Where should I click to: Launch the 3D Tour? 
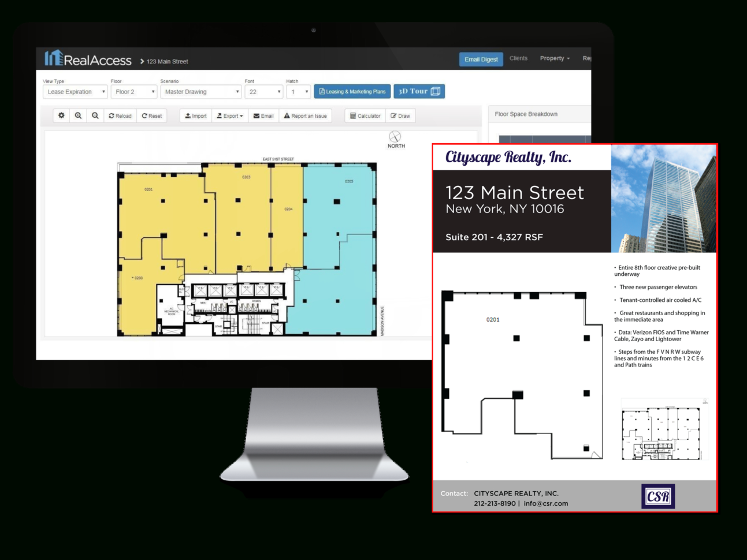(x=419, y=91)
